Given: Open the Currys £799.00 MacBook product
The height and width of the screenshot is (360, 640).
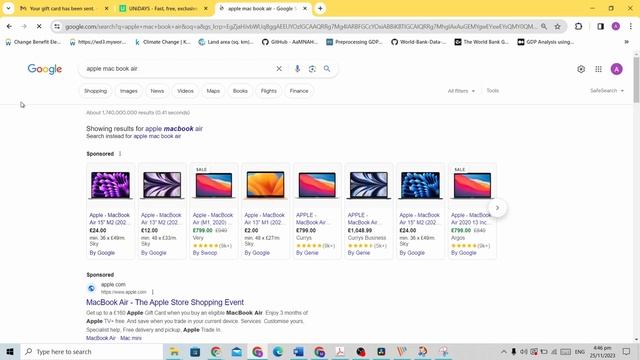Looking at the screenshot, I should (317, 211).
